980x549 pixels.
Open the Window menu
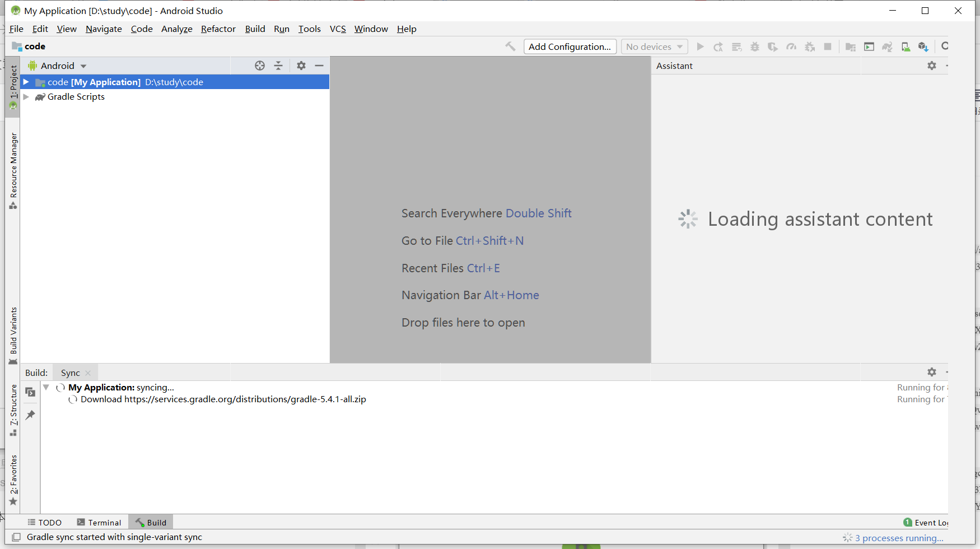[371, 29]
